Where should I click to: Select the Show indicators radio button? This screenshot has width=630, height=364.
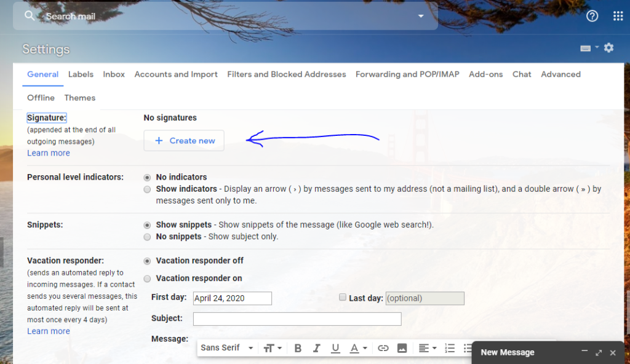pos(147,189)
